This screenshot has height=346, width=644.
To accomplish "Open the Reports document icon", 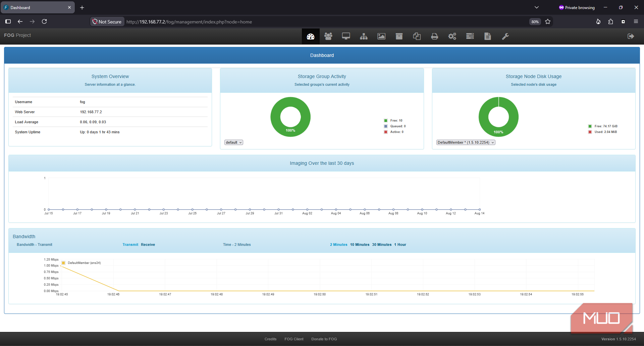I will [x=488, y=36].
